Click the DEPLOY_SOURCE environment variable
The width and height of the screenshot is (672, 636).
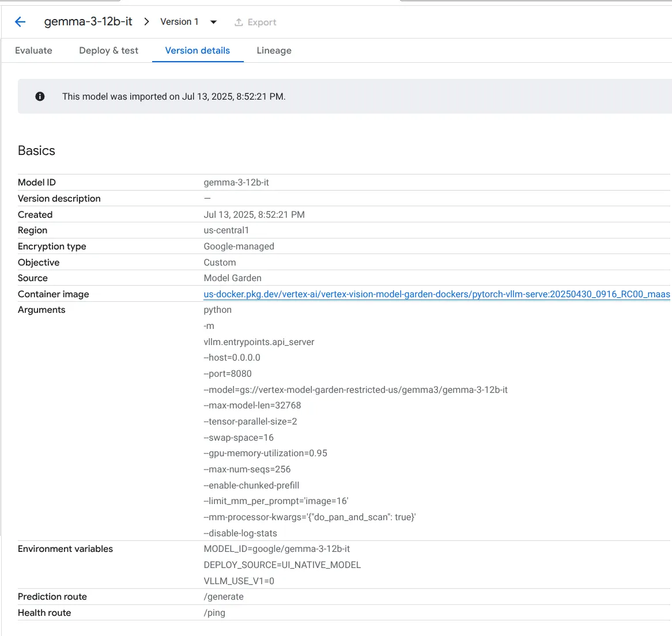(x=282, y=565)
